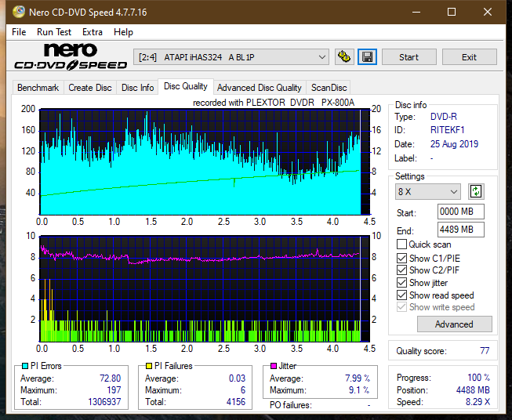Screen dimensions: 512x420
Task: Click the date 25 Aug 2019
Action: 454,144
